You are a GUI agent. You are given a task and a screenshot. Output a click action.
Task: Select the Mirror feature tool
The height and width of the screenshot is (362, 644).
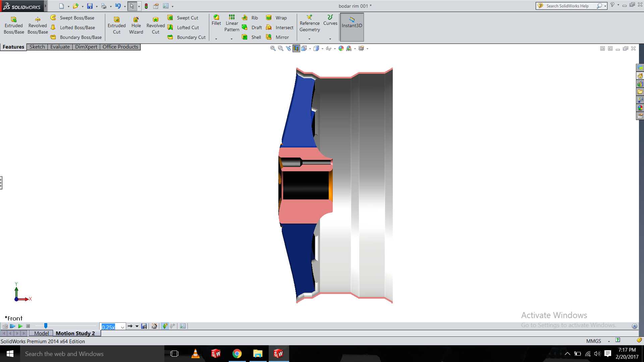click(277, 37)
